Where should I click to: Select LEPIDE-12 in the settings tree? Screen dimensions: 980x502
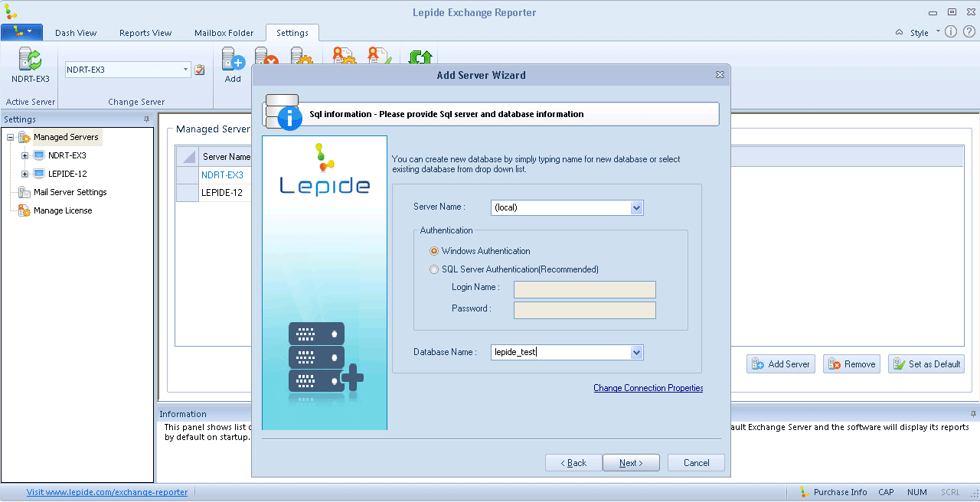(67, 174)
